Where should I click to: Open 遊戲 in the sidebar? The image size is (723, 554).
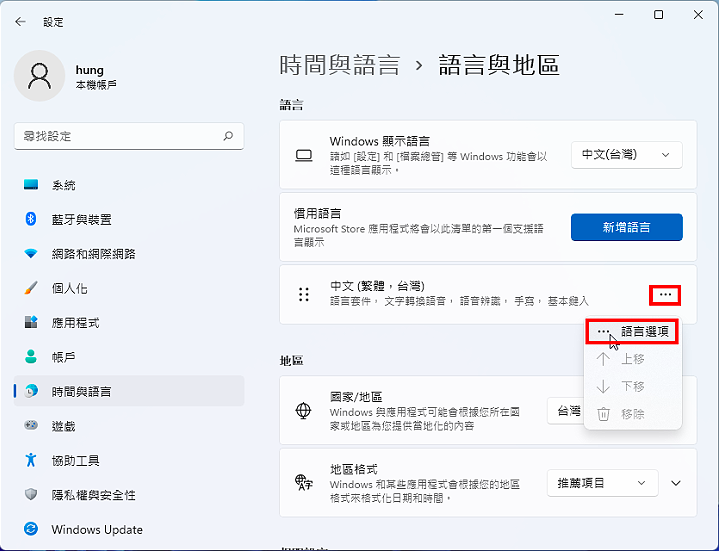129,426
